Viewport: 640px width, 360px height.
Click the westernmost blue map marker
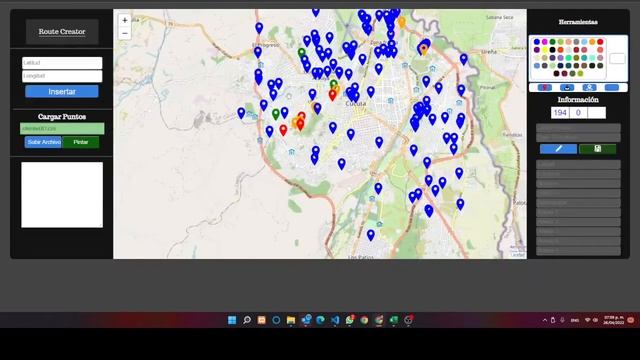pos(241,113)
